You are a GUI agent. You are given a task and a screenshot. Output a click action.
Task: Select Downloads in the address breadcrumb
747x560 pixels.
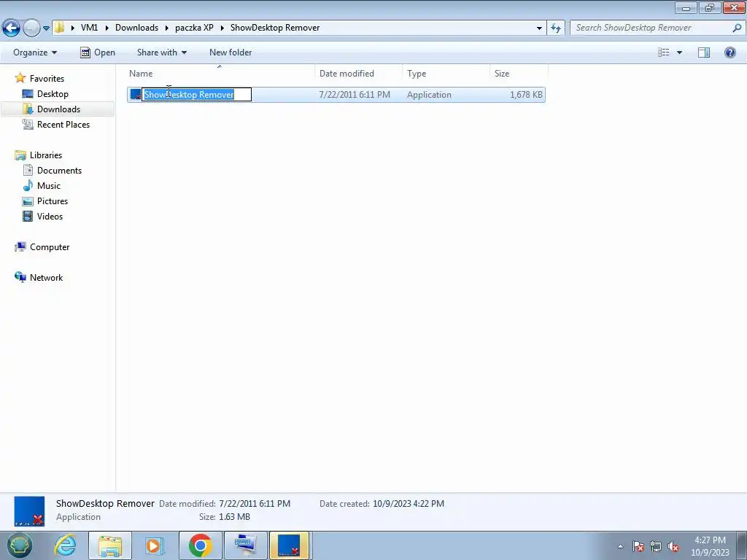136,28
